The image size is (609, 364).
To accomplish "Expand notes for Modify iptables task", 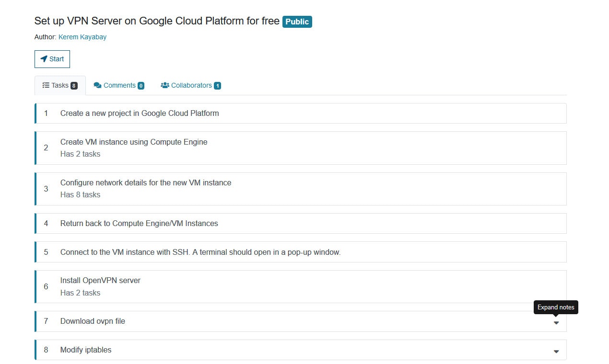I will tap(556, 352).
